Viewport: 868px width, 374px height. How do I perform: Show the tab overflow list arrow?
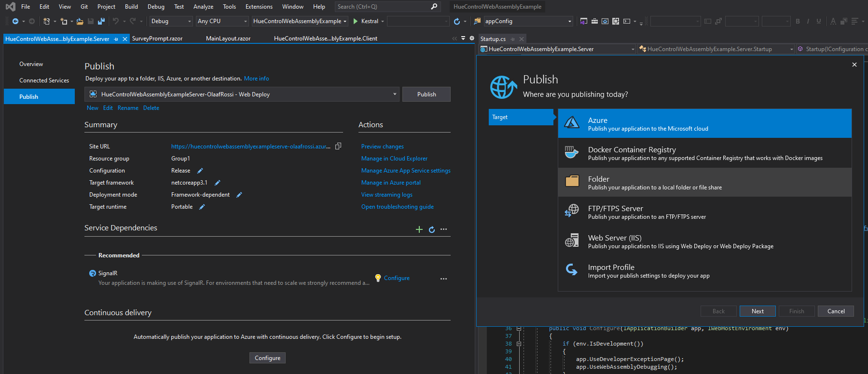click(x=463, y=38)
